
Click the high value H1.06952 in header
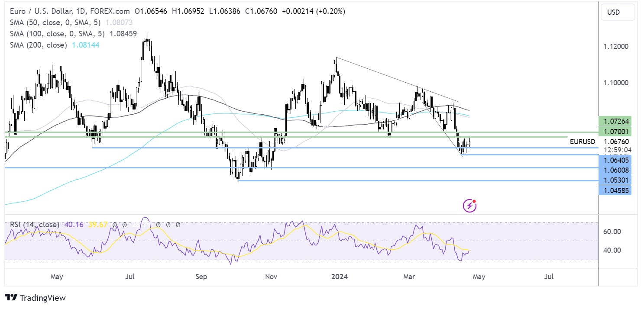[x=188, y=12]
